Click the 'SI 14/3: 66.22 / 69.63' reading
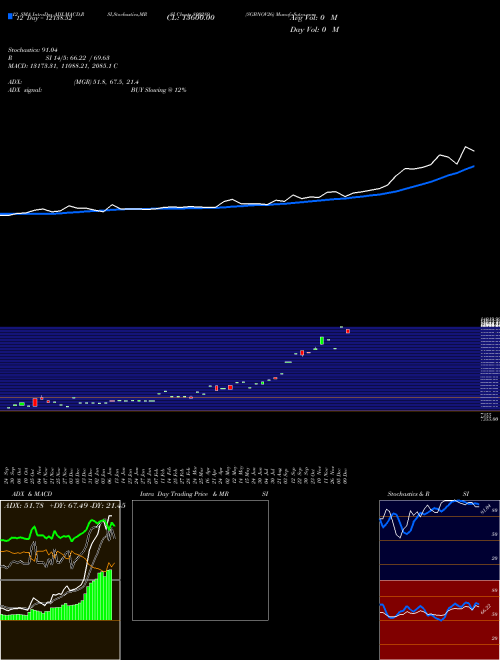Screen dimensions: 500x660 click(78, 58)
